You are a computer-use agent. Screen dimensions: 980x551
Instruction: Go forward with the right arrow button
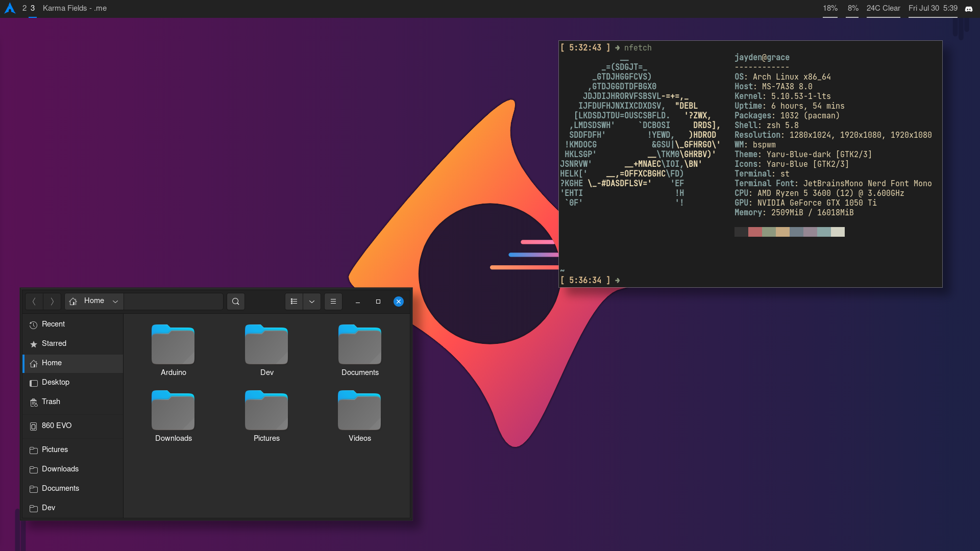point(52,302)
